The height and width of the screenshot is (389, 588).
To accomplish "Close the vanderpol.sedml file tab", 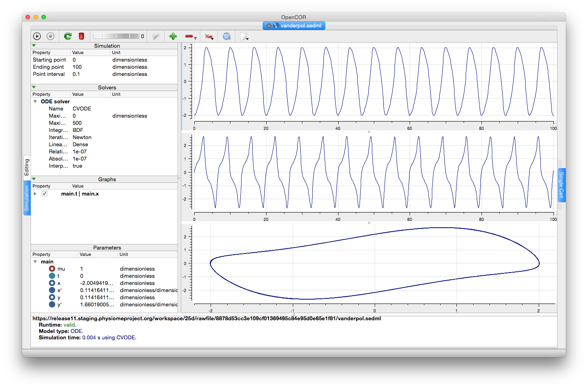I will tap(269, 26).
